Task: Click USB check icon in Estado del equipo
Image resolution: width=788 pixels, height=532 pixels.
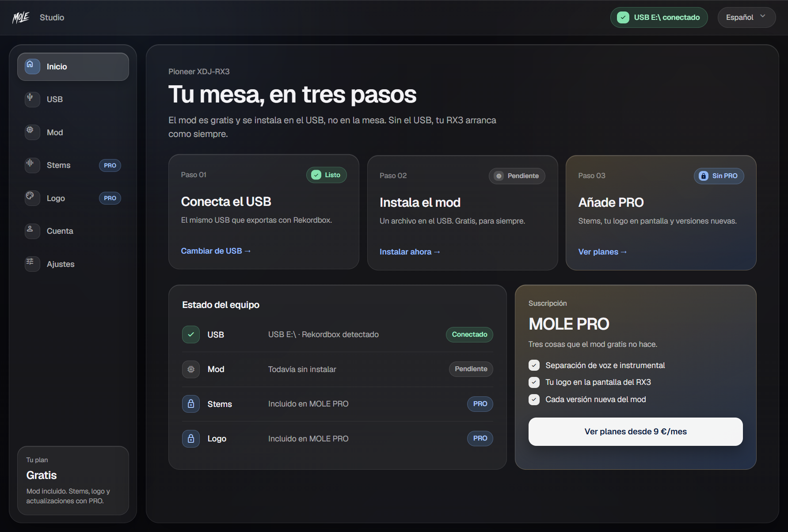Action: 191,334
